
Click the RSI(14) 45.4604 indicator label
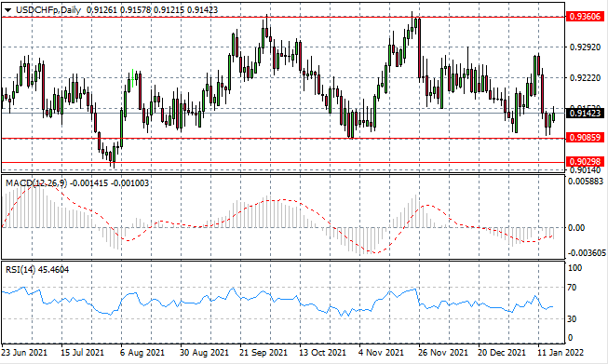tap(37, 269)
